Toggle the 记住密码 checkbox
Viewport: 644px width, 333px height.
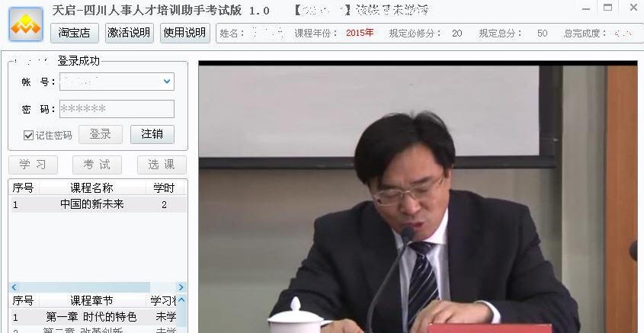[x=28, y=135]
